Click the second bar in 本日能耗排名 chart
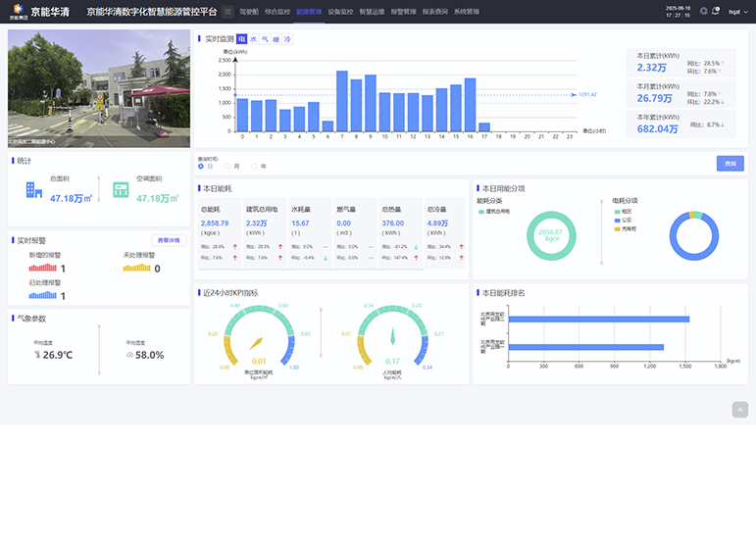Viewport: 756px width, 545px height. pyautogui.click(x=585, y=347)
